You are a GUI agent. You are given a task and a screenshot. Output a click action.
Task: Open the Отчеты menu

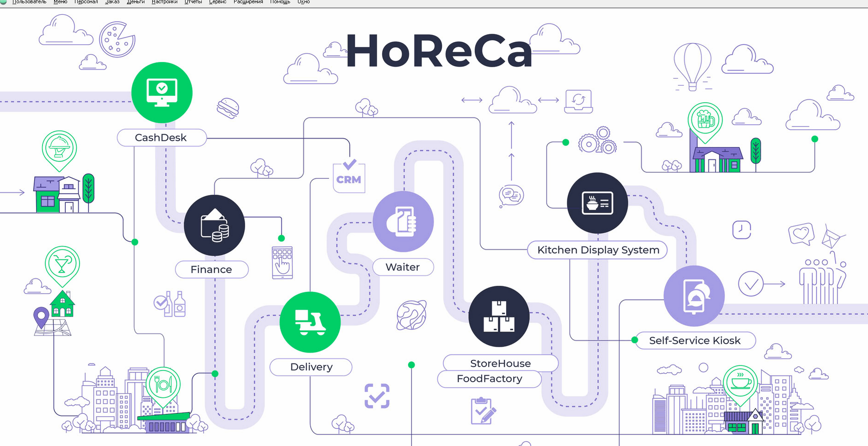point(193,2)
